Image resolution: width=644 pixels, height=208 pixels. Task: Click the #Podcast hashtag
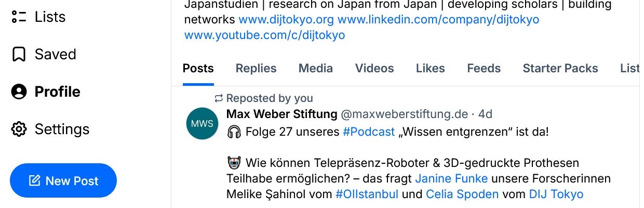(369, 132)
